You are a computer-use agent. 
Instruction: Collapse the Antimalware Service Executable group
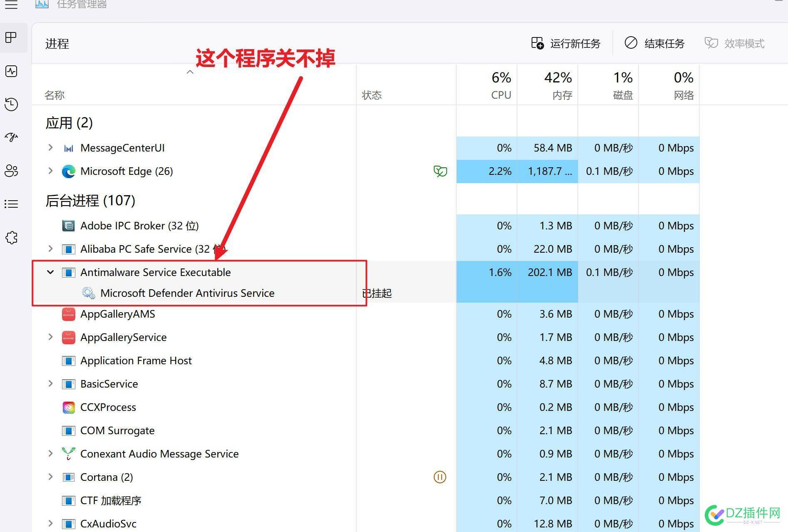pyautogui.click(x=50, y=272)
